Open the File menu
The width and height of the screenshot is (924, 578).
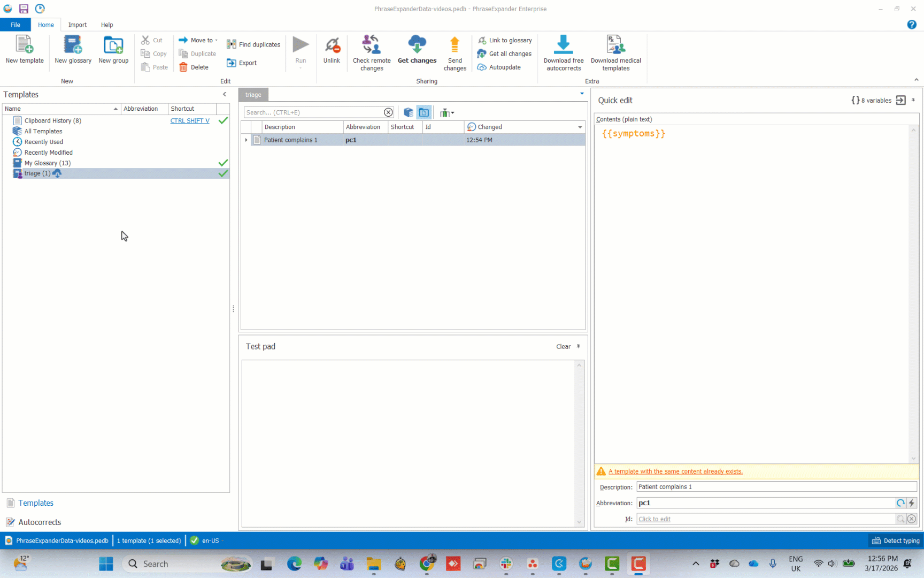(16, 25)
